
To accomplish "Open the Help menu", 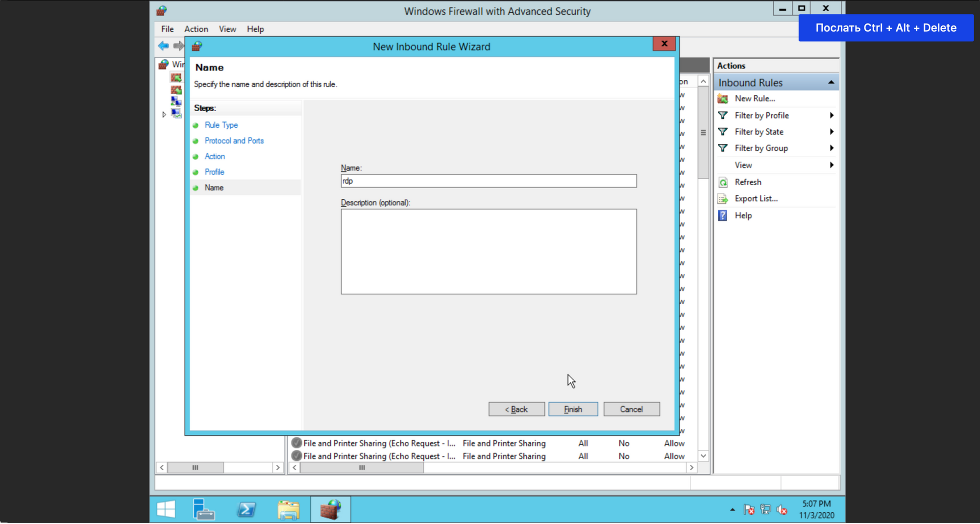I will (255, 29).
